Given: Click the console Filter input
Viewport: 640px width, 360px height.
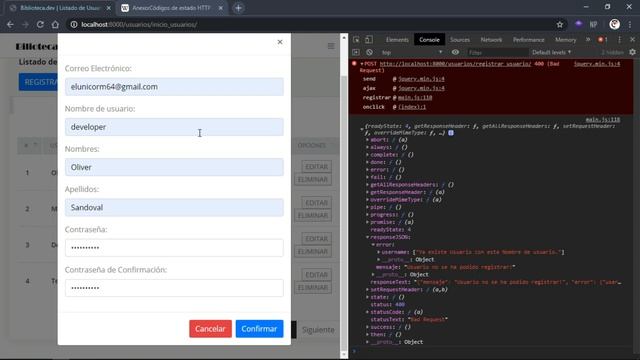Looking at the screenshot, I should (498, 52).
